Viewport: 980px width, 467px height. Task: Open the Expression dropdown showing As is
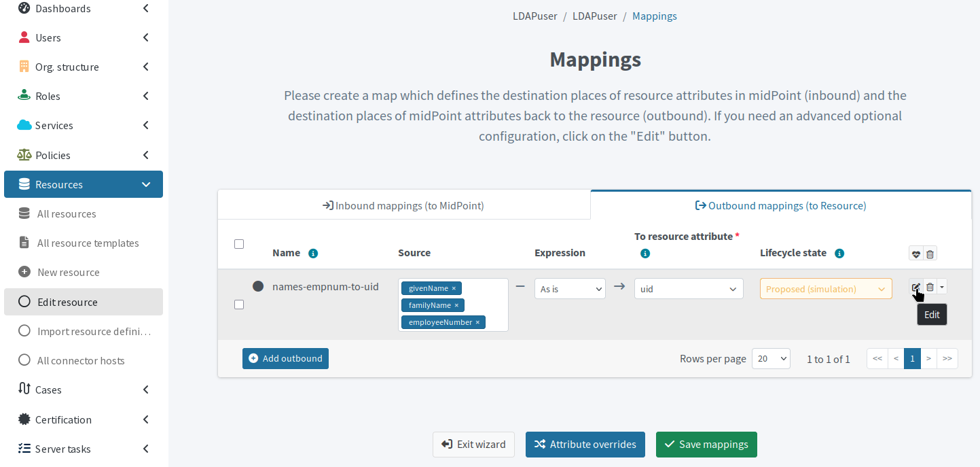click(x=569, y=288)
